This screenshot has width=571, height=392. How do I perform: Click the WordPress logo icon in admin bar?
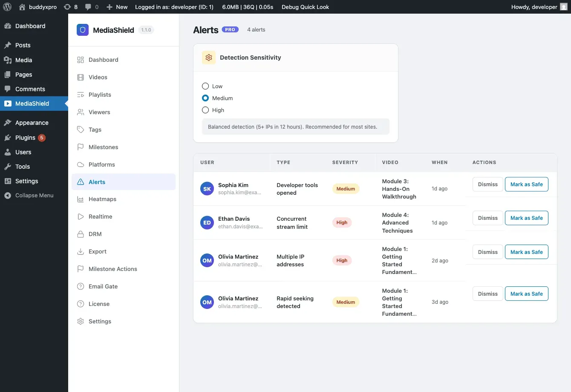click(7, 7)
